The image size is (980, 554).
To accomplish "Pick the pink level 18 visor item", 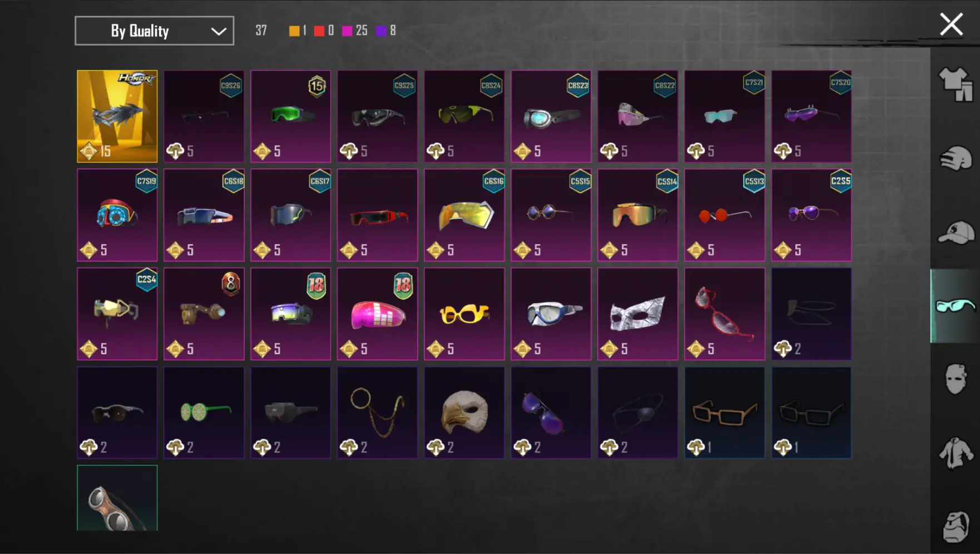I will (x=378, y=314).
